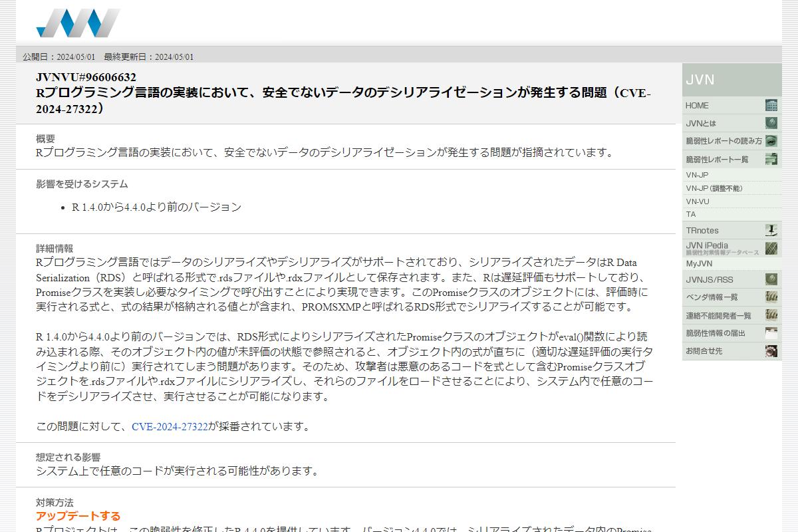Click the sentence システム上で任意のコードが実行される可能性があります
This screenshot has width=798, height=532.
click(x=178, y=471)
